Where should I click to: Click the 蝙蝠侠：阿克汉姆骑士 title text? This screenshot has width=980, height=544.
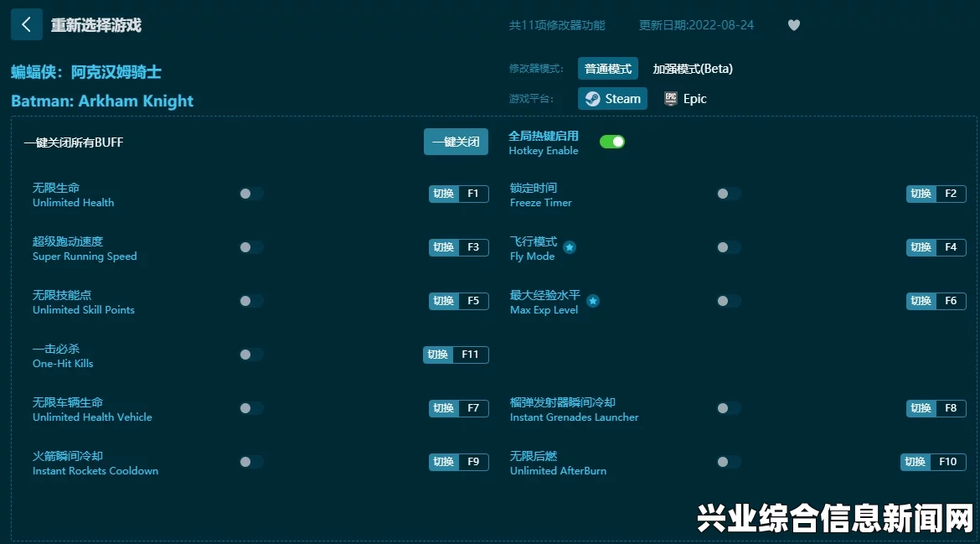click(x=86, y=72)
